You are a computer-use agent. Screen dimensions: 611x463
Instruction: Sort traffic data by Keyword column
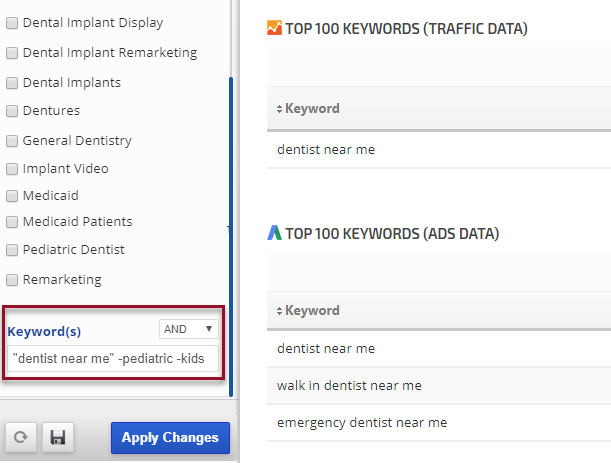pos(310,108)
